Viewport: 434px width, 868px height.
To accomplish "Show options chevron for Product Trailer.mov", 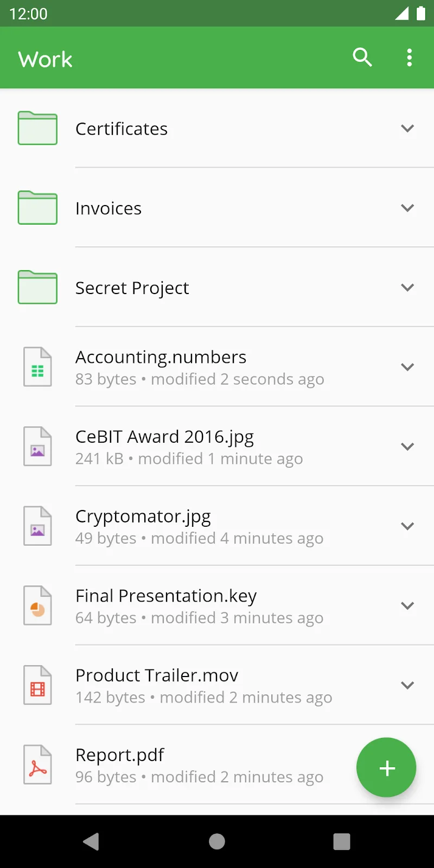I will tap(407, 686).
